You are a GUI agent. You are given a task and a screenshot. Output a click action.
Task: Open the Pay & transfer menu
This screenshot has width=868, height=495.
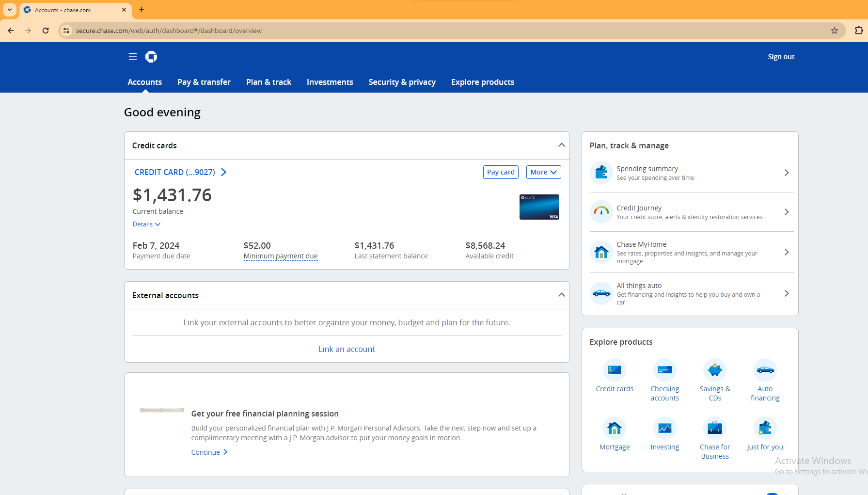tap(204, 82)
